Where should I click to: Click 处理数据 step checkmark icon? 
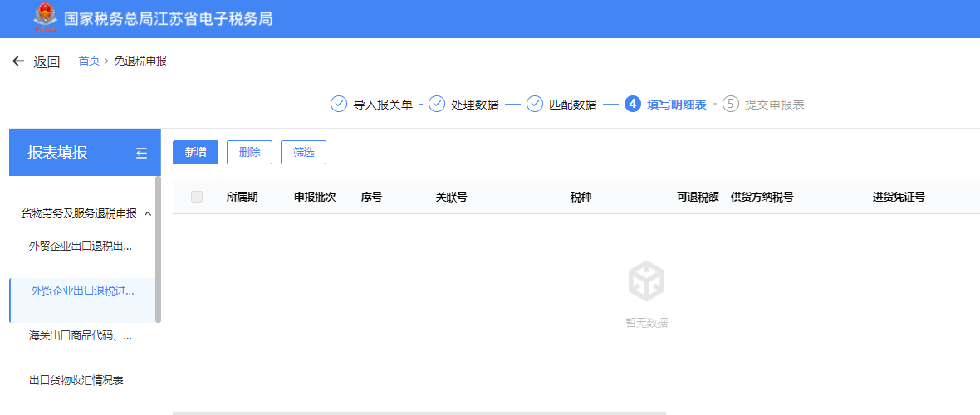tap(437, 105)
